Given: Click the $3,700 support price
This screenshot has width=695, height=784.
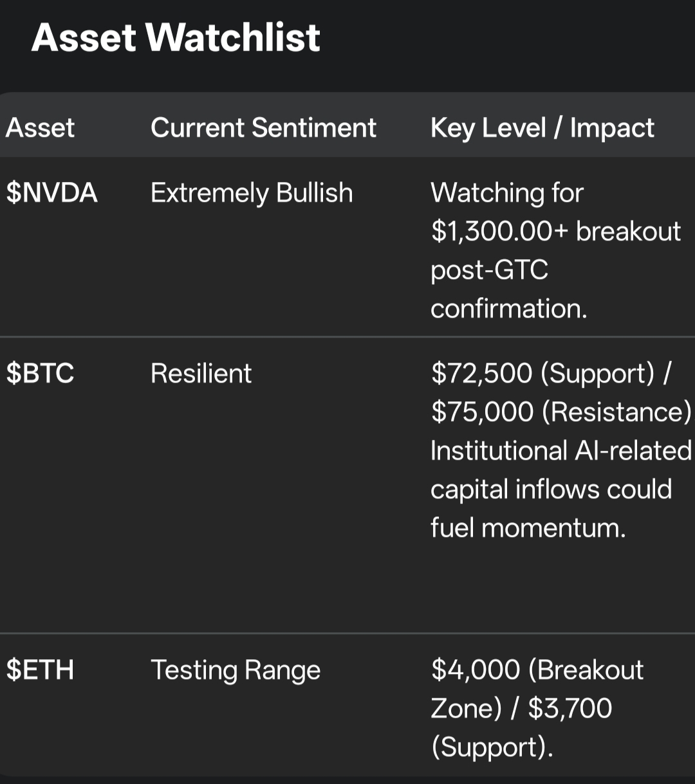Looking at the screenshot, I should pos(570,709).
